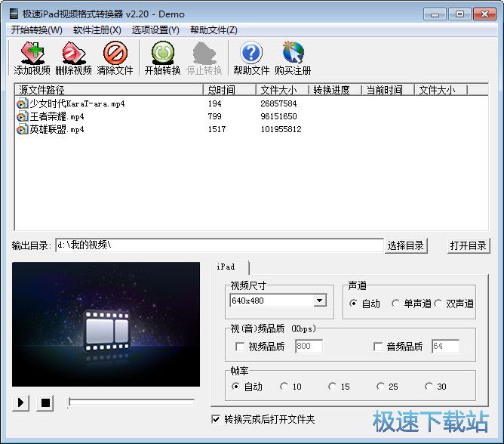Open the 选项设置(Y) menu

click(155, 29)
